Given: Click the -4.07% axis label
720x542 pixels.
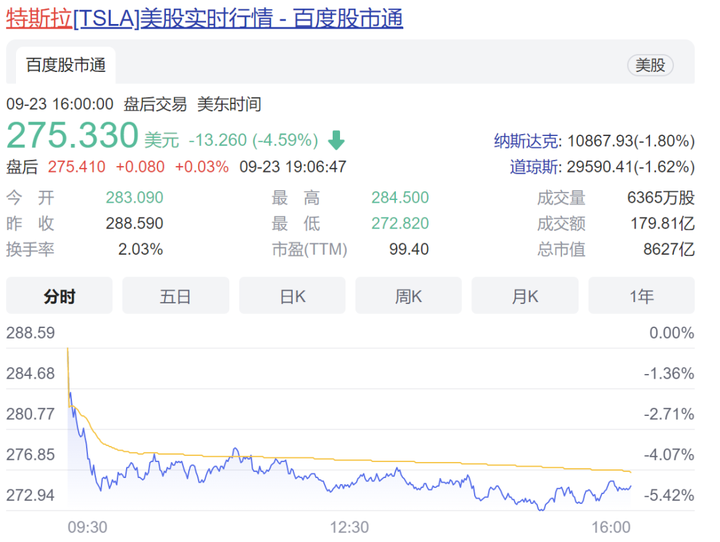Looking at the screenshot, I should pos(669,455).
